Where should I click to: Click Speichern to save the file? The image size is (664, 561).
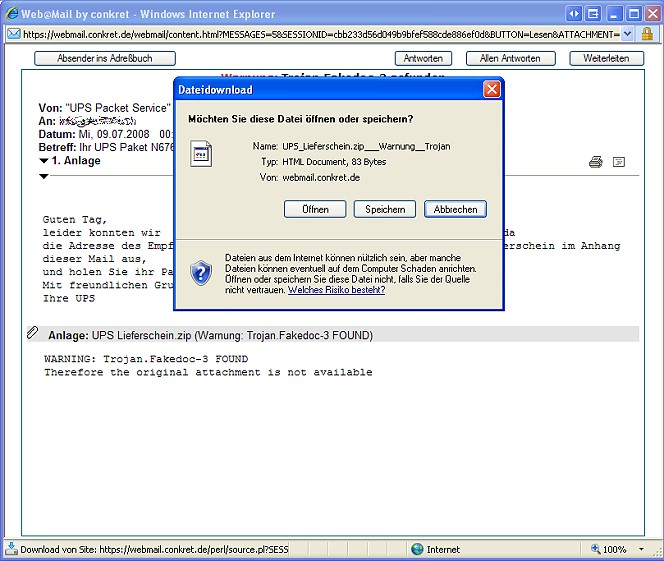(x=385, y=209)
